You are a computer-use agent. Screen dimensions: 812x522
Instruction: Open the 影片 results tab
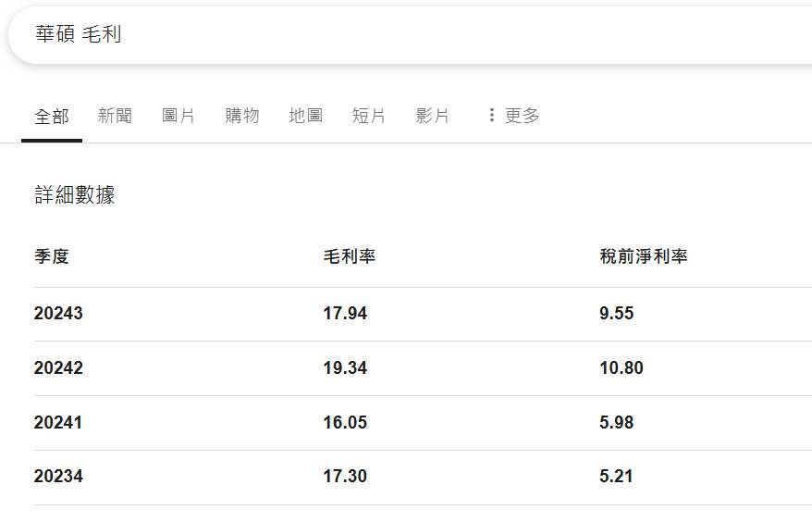point(432,117)
